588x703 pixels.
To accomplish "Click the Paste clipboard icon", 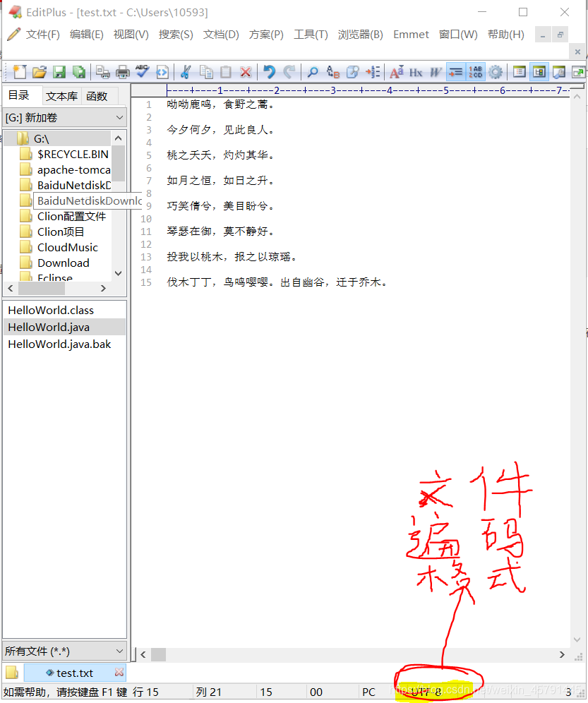I will coord(226,72).
